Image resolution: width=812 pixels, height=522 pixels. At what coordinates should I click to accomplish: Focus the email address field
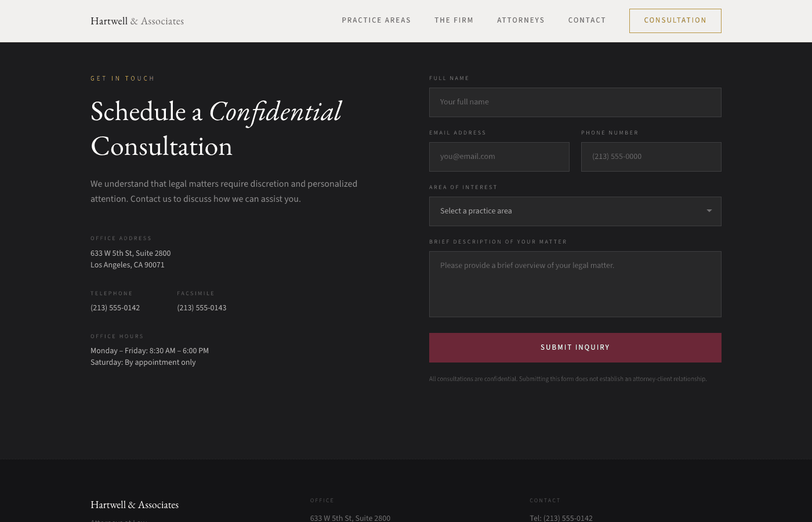click(499, 157)
